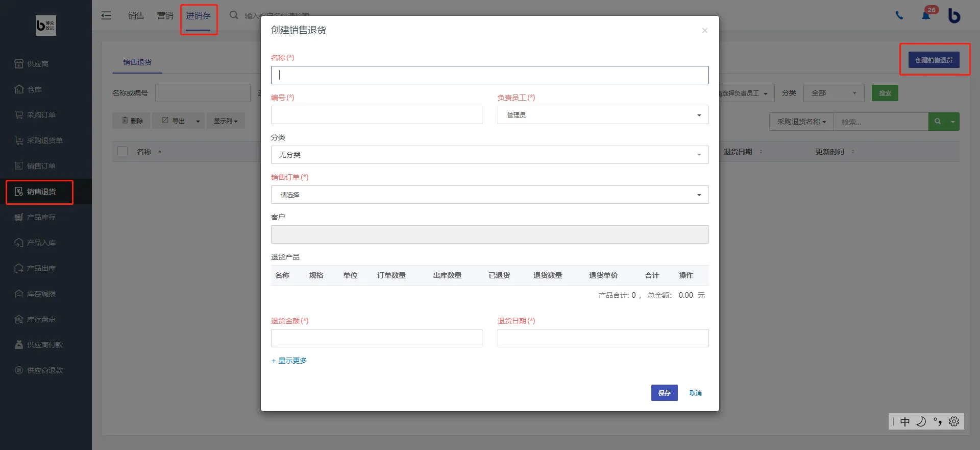Select the 进销存 top menu
This screenshot has height=450, width=980.
click(x=198, y=16)
